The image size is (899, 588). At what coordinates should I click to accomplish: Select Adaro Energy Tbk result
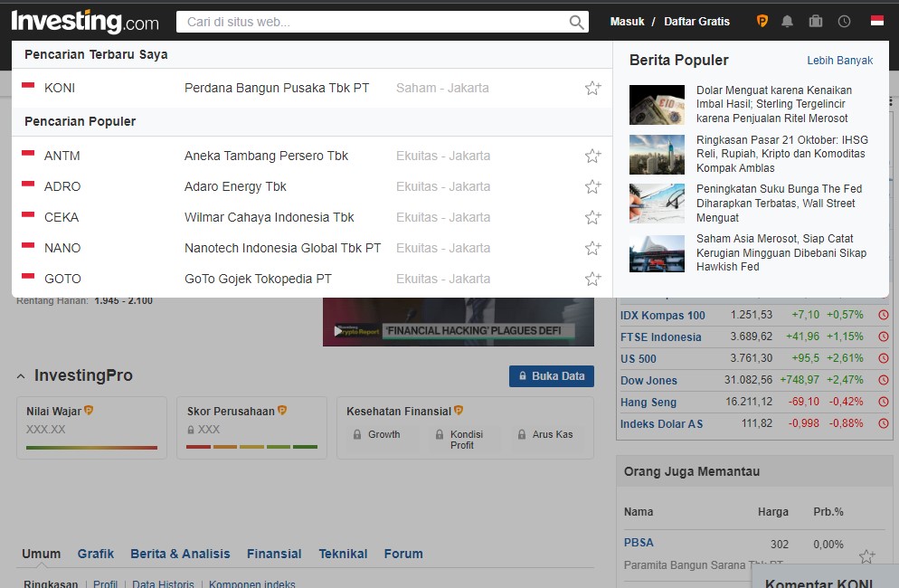pos(312,186)
